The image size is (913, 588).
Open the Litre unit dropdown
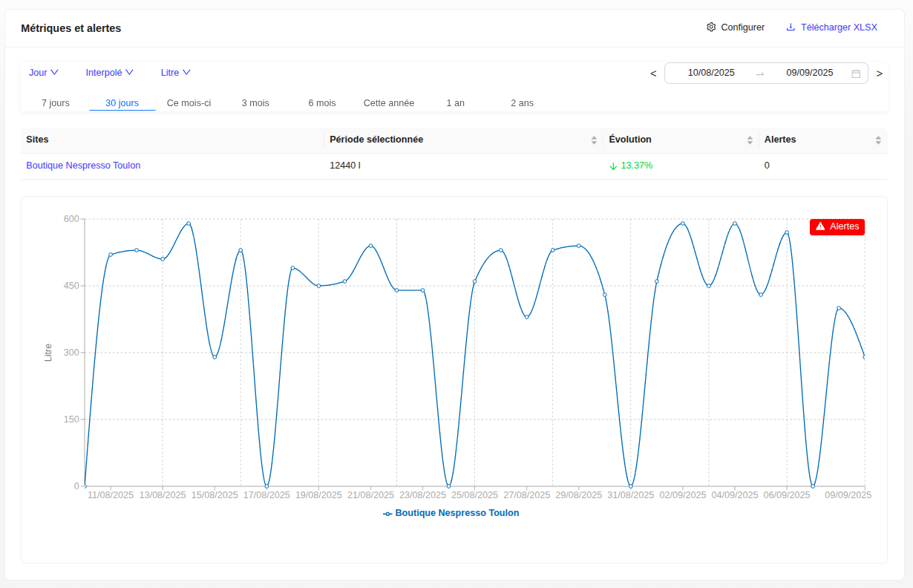[x=176, y=73]
